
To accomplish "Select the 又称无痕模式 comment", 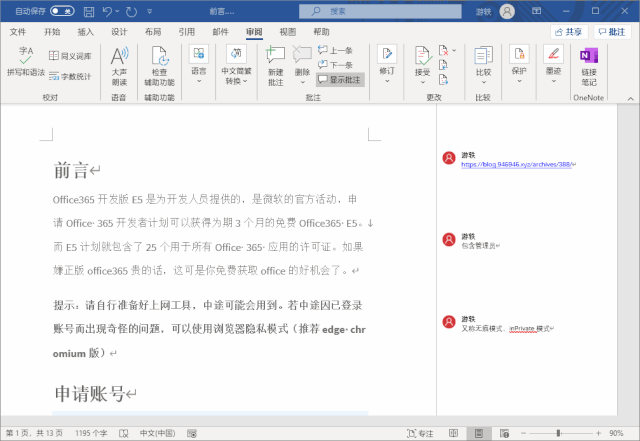I will 505,328.
